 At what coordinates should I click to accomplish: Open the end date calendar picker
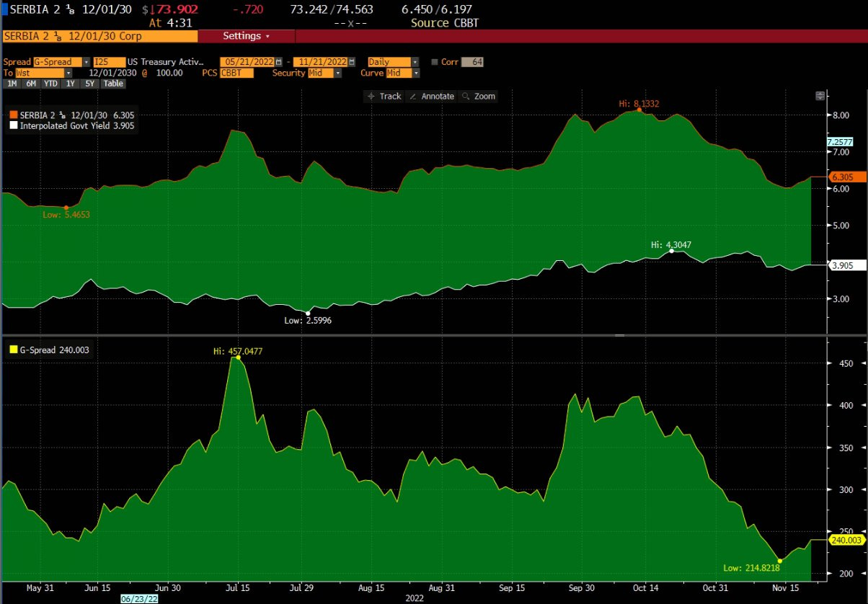[x=352, y=62]
